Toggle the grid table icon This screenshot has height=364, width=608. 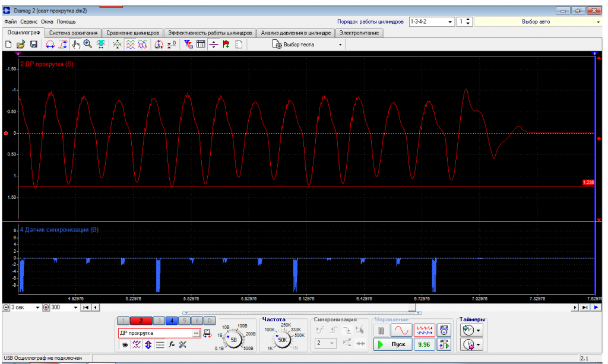201,45
